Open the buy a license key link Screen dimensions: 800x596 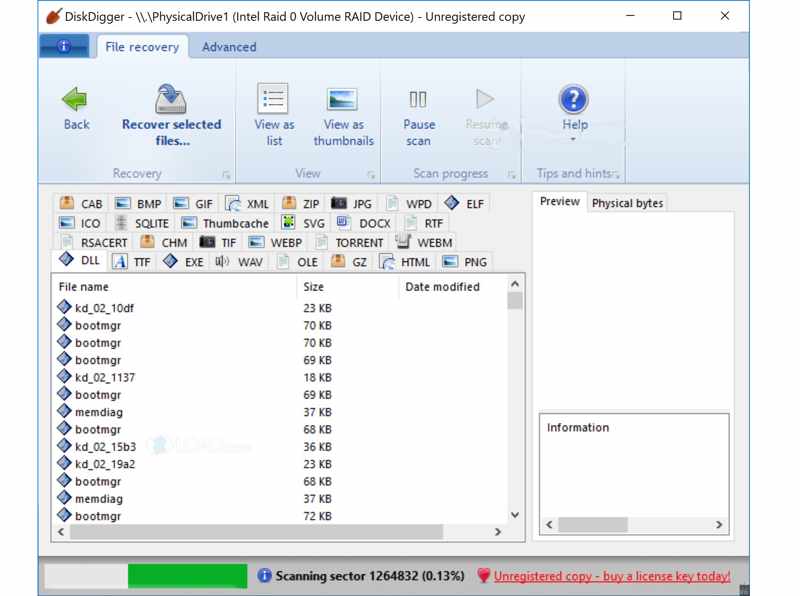[611, 575]
